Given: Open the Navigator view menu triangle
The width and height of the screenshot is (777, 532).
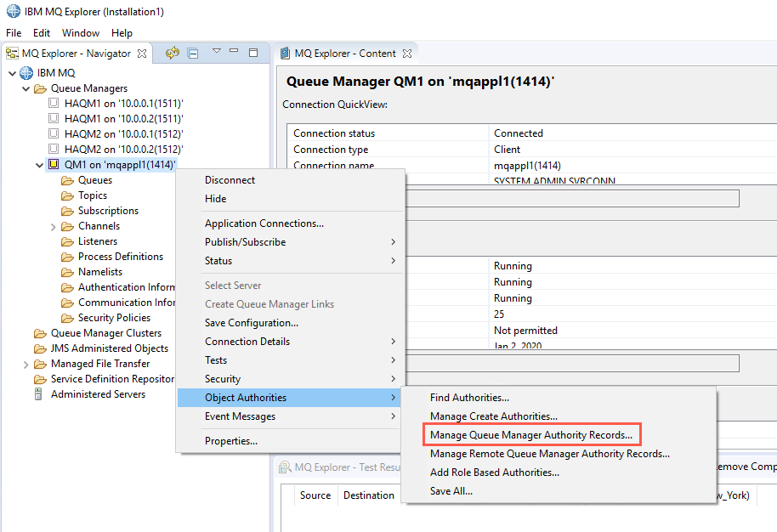Looking at the screenshot, I should tap(217, 50).
